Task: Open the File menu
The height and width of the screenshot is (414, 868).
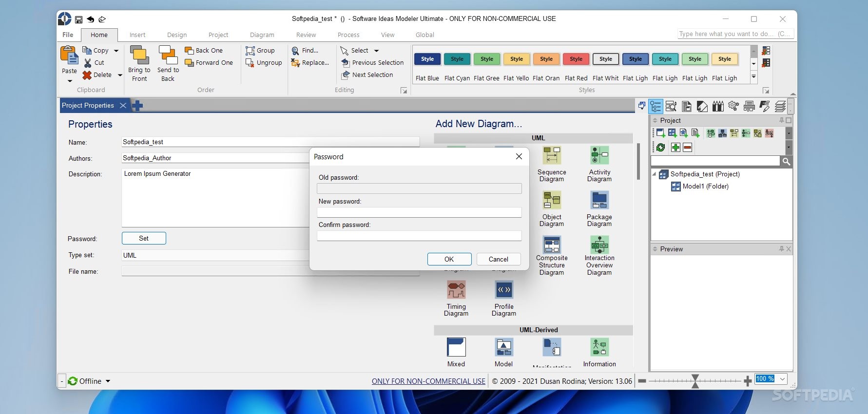Action: pos(68,35)
